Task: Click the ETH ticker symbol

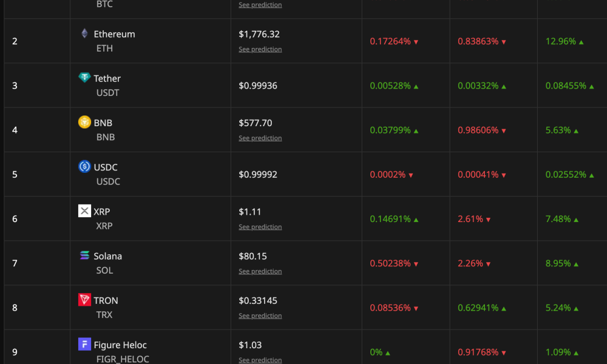Action: [x=104, y=49]
